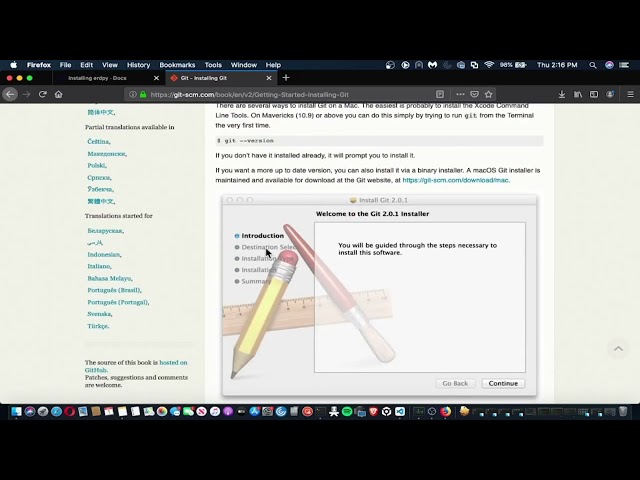Open the 'hosted on GitHub' link
Image resolution: width=640 pixels, height=480 pixels.
(136, 366)
